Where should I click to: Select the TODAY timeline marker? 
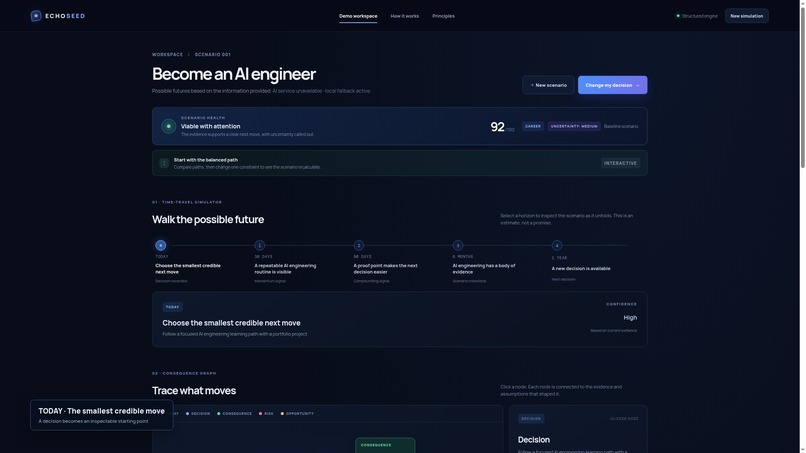pyautogui.click(x=160, y=245)
